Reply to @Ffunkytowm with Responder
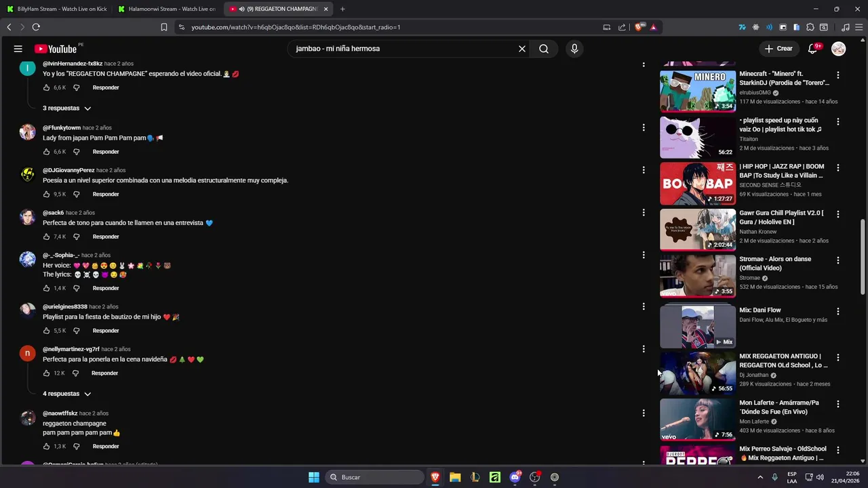Screen dimensions: 868x488 (x=106, y=152)
